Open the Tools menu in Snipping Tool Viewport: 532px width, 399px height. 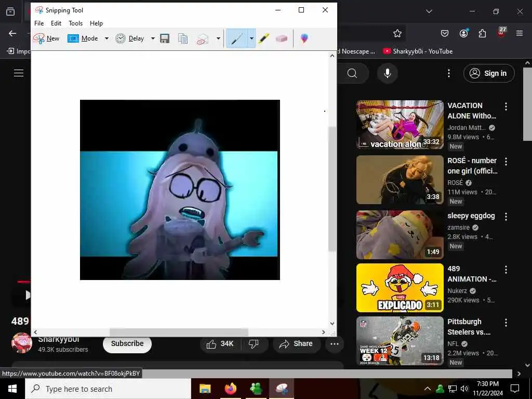(75, 23)
